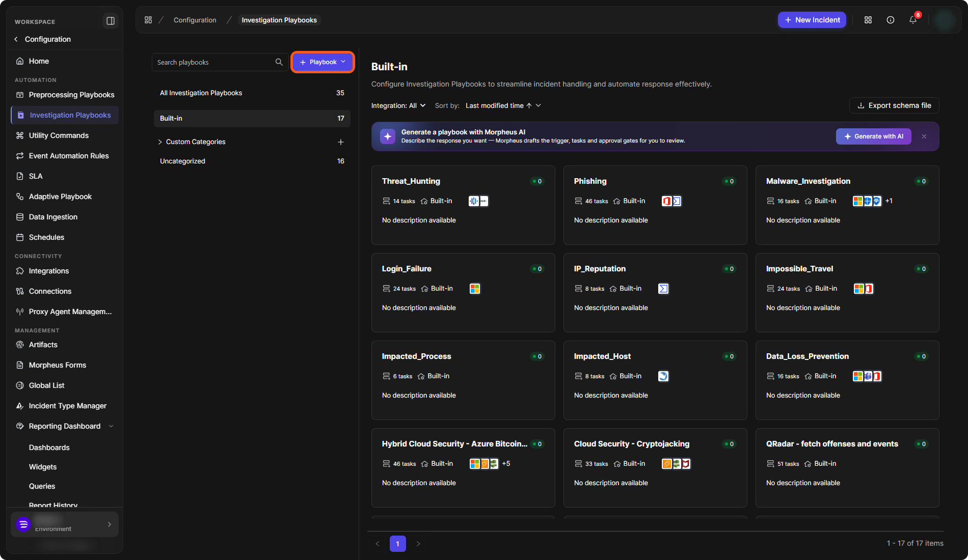The image size is (968, 560).
Task: Click the search magnifier in playbooks search
Action: point(279,62)
